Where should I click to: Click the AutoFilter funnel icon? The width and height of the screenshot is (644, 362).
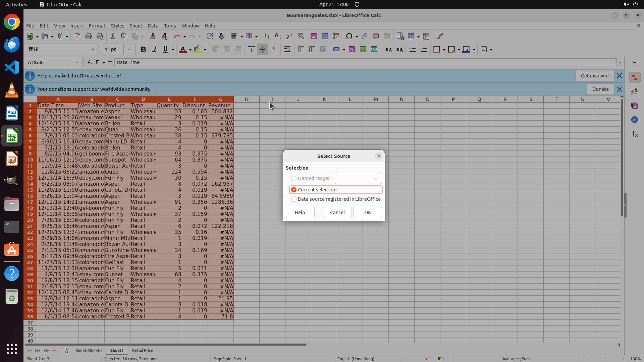tap(301, 36)
